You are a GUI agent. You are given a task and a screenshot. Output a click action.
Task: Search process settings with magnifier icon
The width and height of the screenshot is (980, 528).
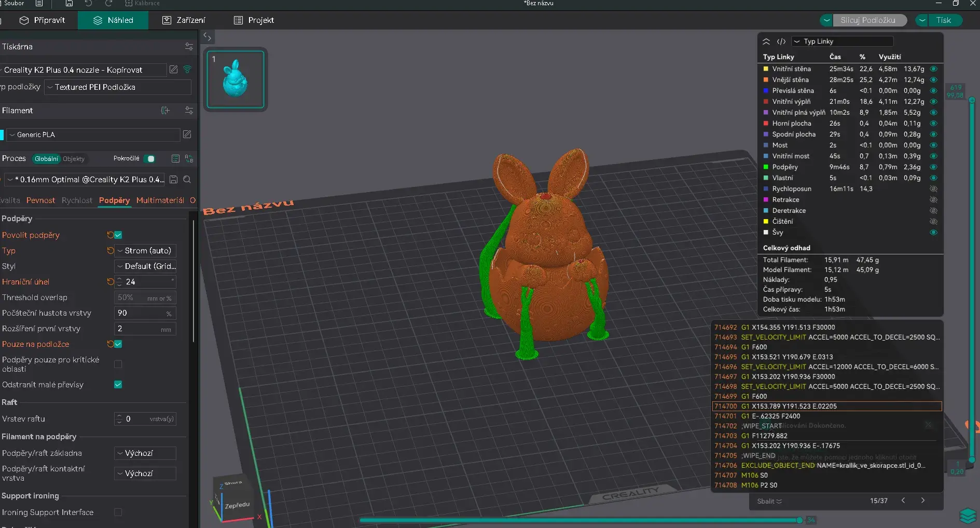click(187, 180)
